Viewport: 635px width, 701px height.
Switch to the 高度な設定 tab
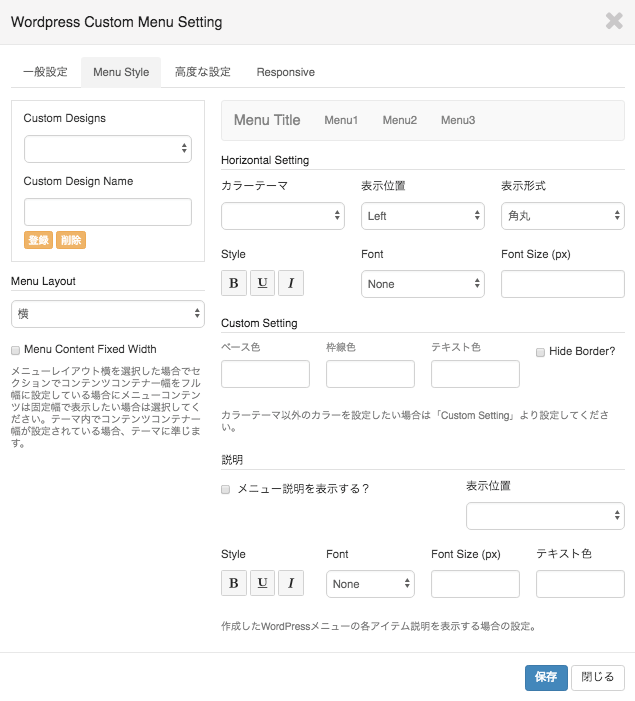(x=203, y=72)
